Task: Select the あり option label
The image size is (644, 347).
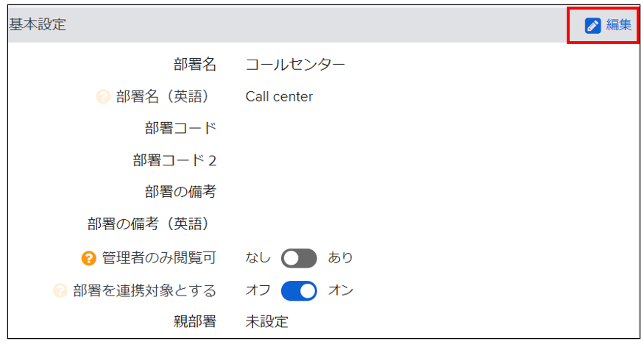Action: pyautogui.click(x=340, y=257)
